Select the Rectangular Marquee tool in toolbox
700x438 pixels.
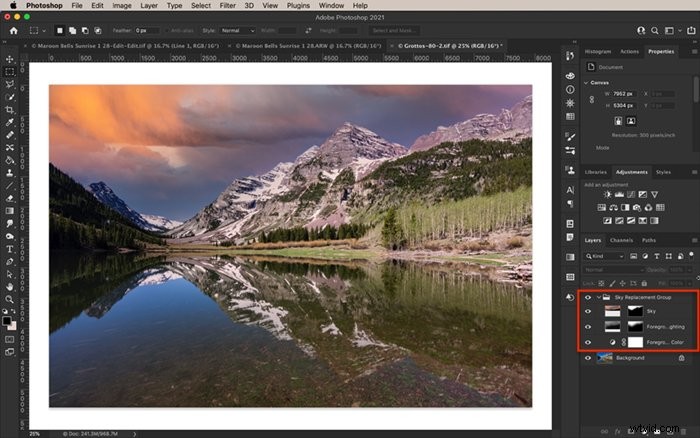pos(9,71)
